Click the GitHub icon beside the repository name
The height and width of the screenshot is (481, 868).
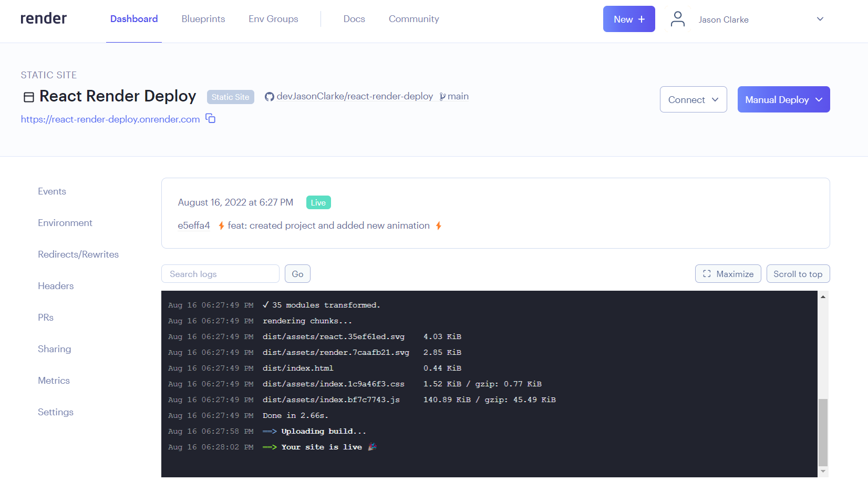click(269, 96)
